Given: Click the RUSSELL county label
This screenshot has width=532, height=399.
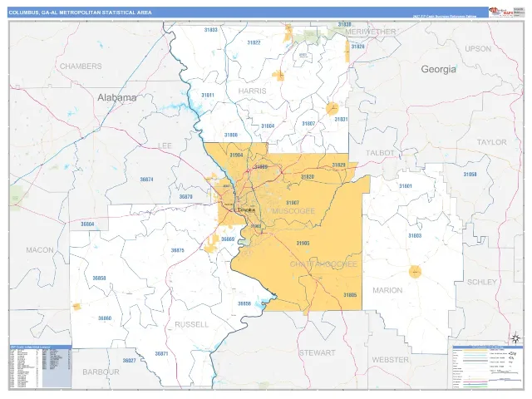Looking at the screenshot, I should pyautogui.click(x=192, y=324).
